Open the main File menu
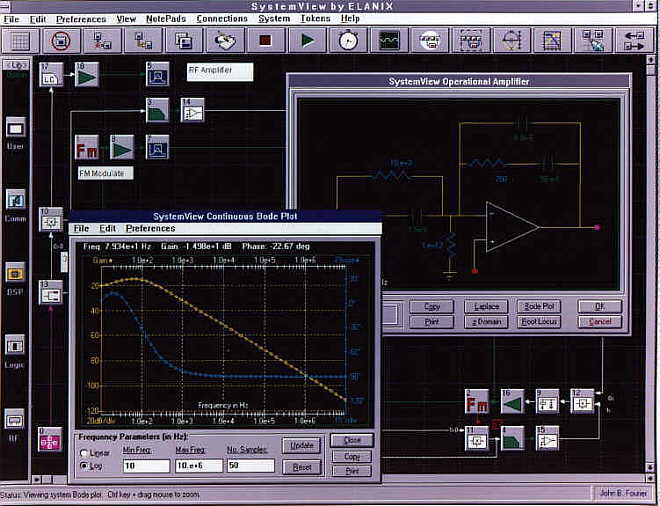The image size is (660, 506). (x=11, y=19)
